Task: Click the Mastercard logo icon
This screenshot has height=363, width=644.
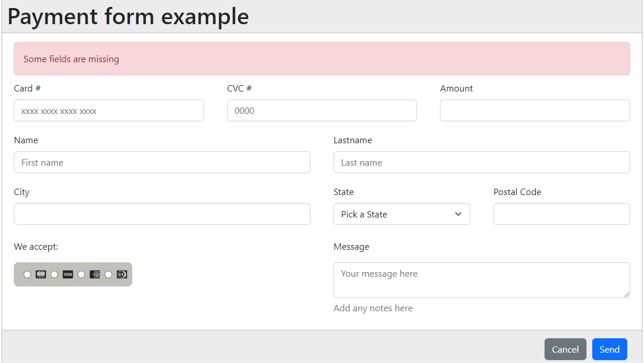Action: tap(40, 274)
